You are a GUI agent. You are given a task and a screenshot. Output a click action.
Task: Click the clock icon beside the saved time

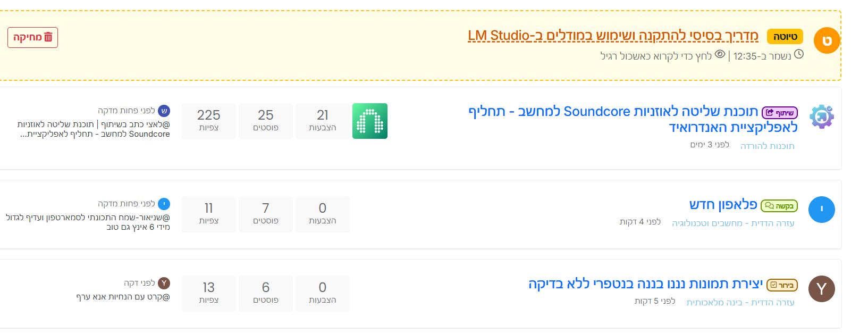(798, 54)
